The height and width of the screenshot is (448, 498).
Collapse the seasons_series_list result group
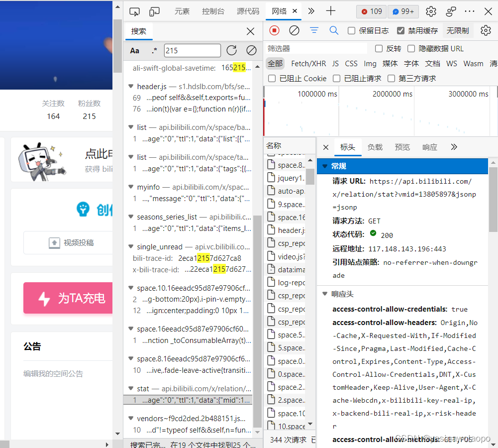130,217
